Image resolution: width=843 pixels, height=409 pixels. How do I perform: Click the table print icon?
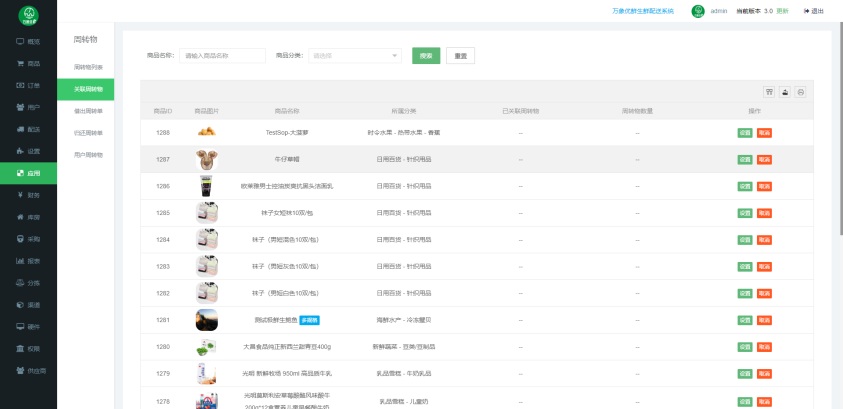tap(801, 92)
